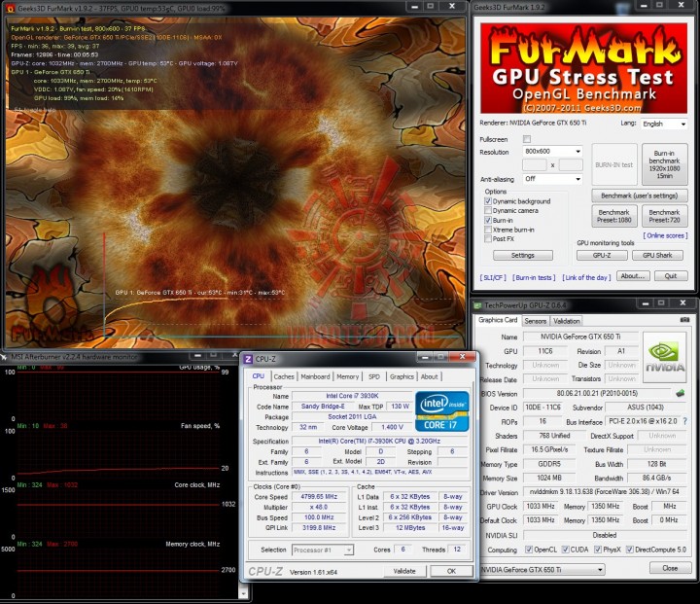Select the Graphics Card tab in GPU-Z
The width and height of the screenshot is (700, 604).
498,320
